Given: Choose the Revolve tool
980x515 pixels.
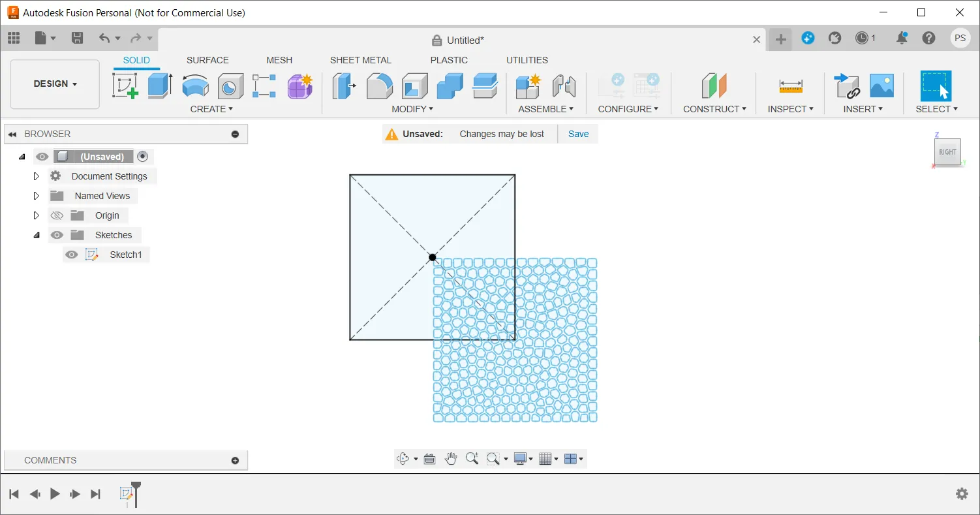Looking at the screenshot, I should (195, 86).
